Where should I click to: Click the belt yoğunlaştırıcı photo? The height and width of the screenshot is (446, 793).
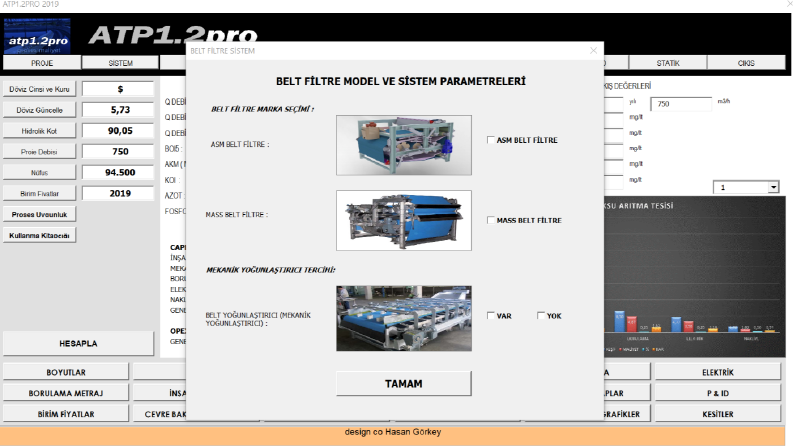click(x=404, y=318)
